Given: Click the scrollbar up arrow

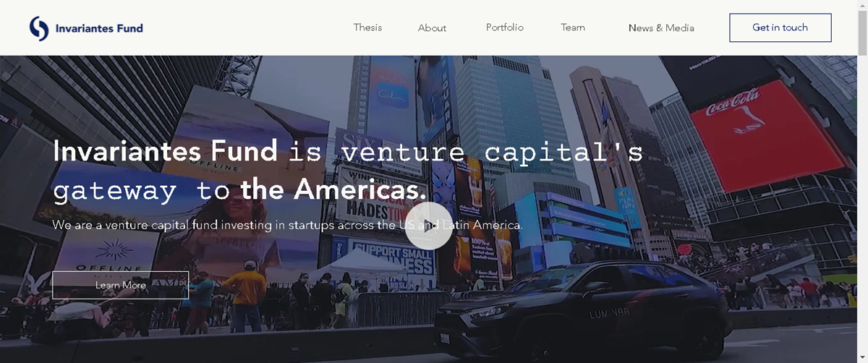Looking at the screenshot, I should [862, 6].
